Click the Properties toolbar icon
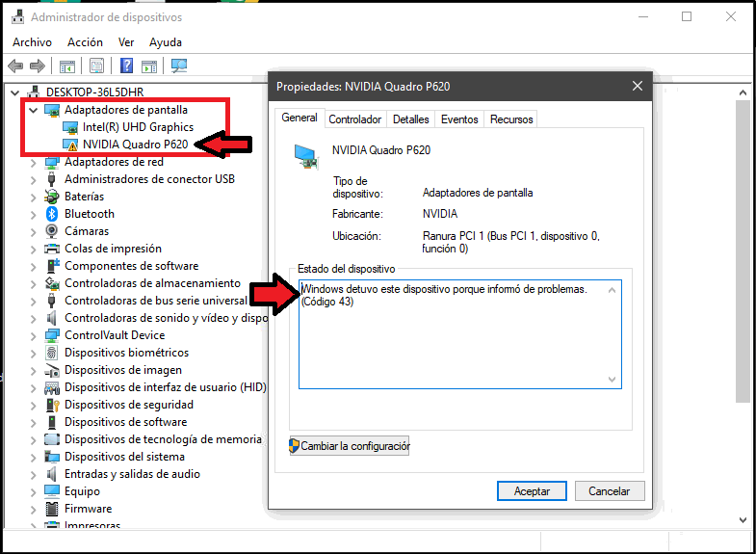The height and width of the screenshot is (554, 756). coord(97,66)
